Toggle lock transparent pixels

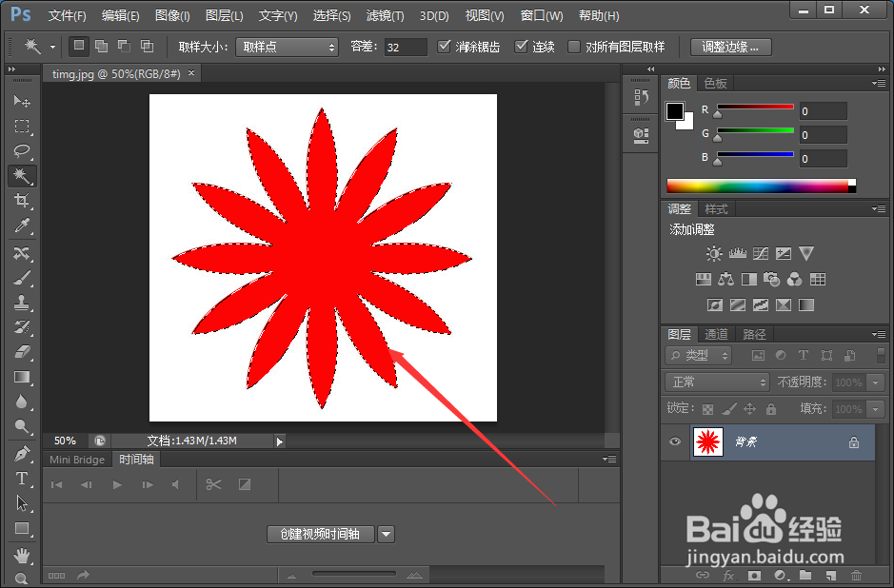point(707,409)
